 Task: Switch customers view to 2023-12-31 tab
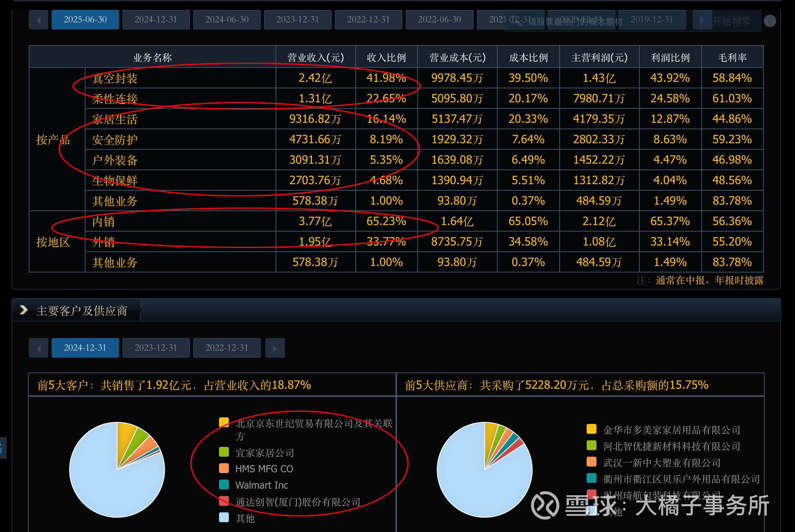point(156,348)
